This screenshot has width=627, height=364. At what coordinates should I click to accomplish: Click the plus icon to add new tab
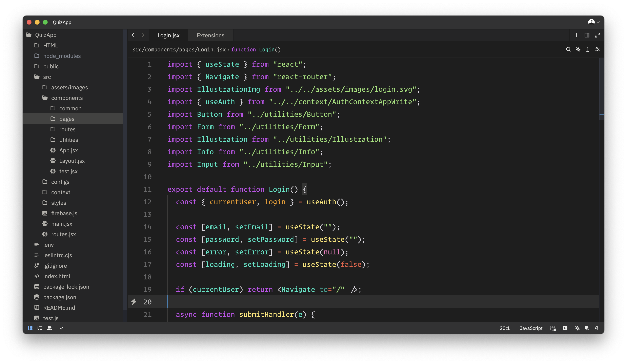point(577,35)
